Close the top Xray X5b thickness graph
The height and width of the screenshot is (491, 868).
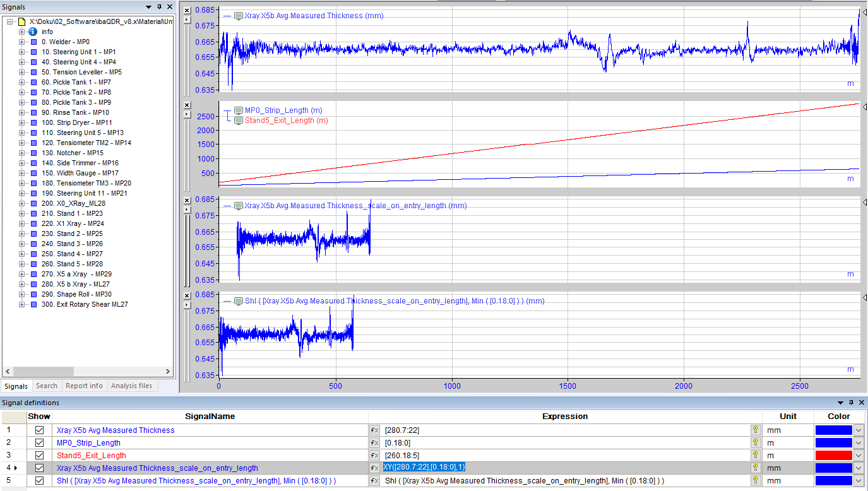186,10
